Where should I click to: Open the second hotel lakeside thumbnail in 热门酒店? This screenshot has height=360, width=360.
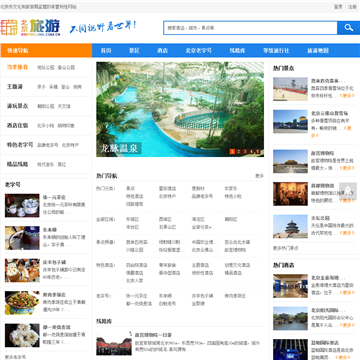click(290, 318)
